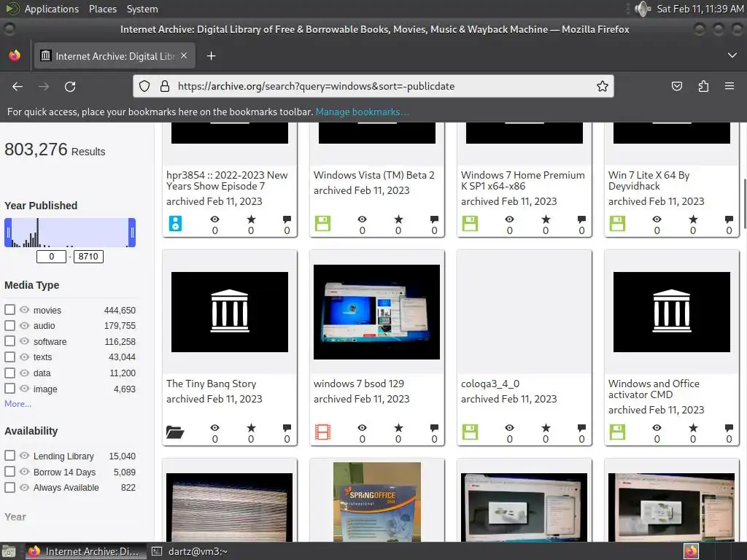Toggle the eye icon next to Lending Library

point(24,455)
